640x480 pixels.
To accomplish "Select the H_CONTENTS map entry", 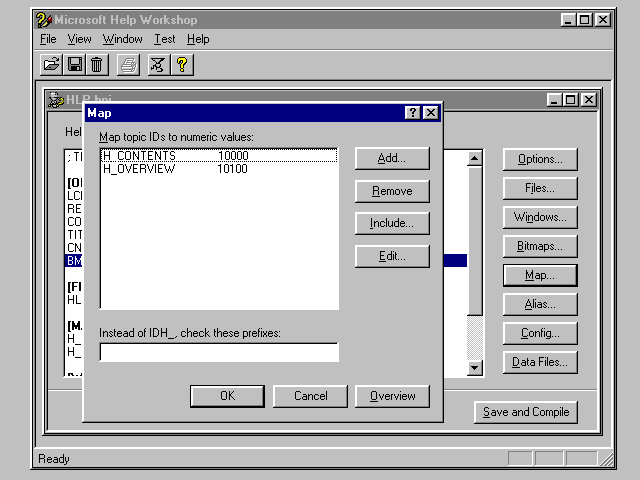I will tap(140, 156).
